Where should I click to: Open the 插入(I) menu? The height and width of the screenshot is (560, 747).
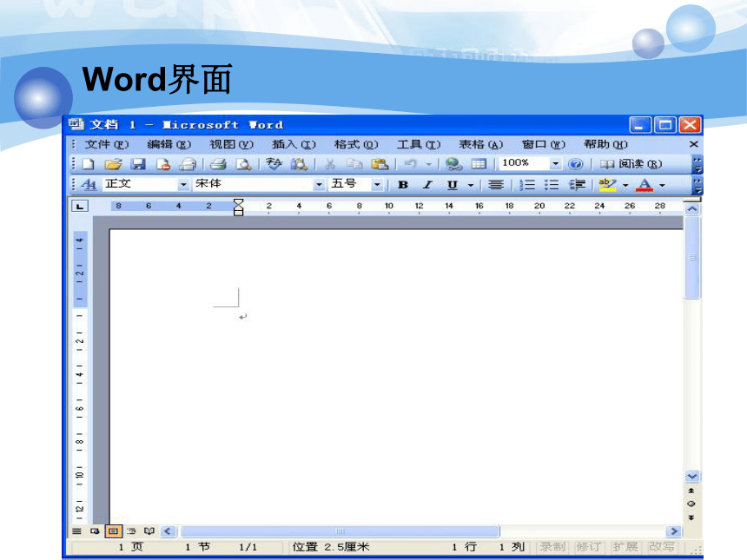click(294, 144)
